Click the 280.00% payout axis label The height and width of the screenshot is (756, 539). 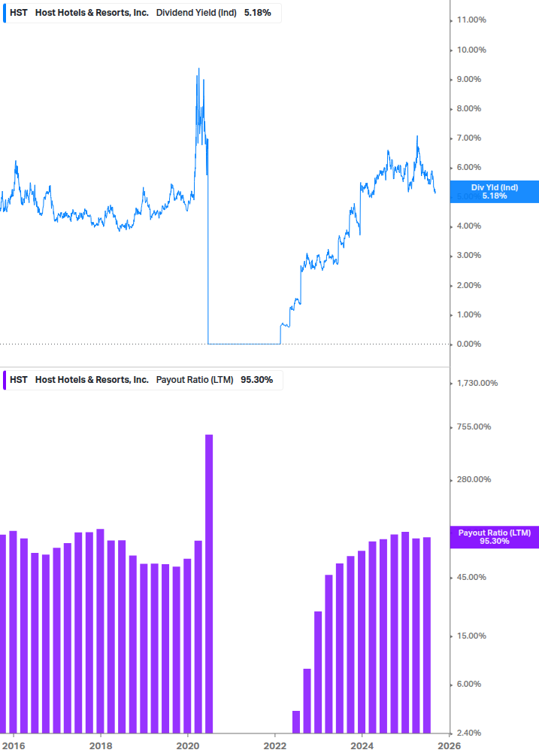474,479
